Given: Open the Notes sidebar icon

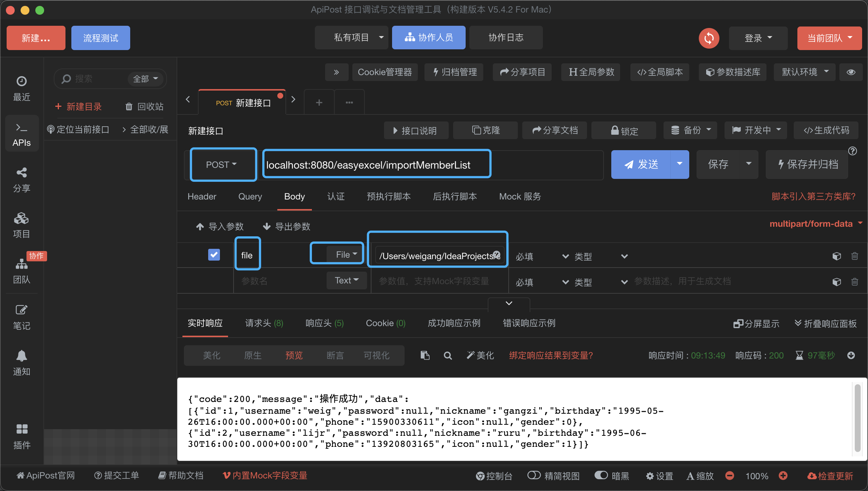Looking at the screenshot, I should pos(21,310).
